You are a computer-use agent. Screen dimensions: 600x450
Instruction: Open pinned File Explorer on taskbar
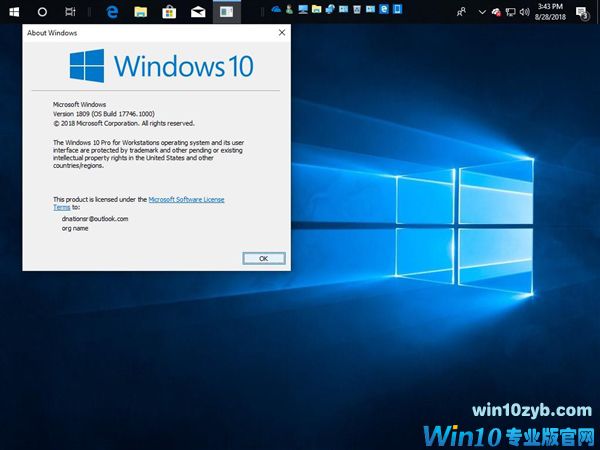tap(140, 12)
